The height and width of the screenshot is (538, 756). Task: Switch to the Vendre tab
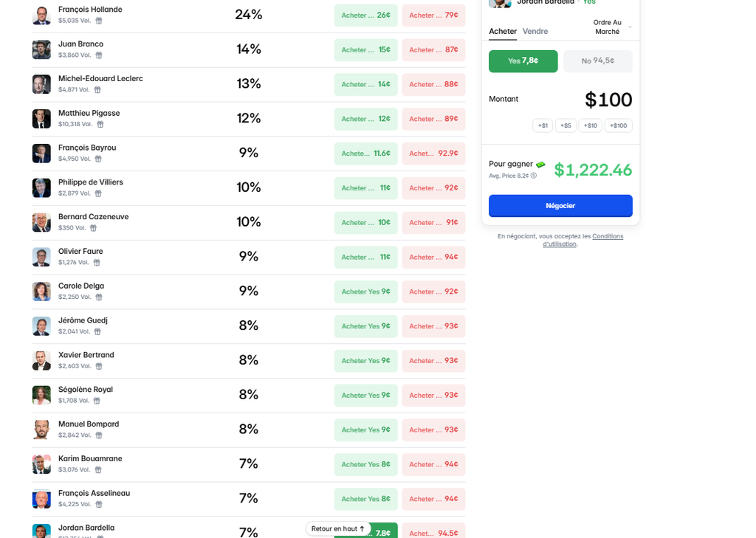[535, 31]
